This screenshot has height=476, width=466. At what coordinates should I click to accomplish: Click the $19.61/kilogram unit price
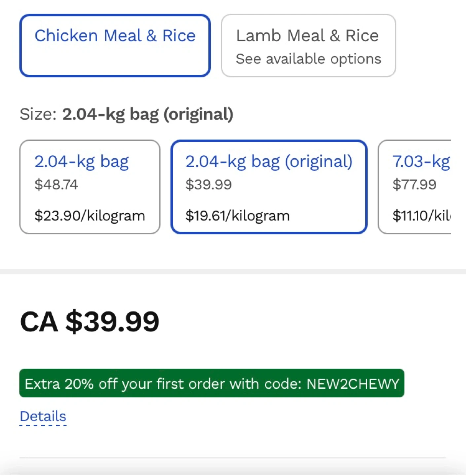click(x=237, y=216)
